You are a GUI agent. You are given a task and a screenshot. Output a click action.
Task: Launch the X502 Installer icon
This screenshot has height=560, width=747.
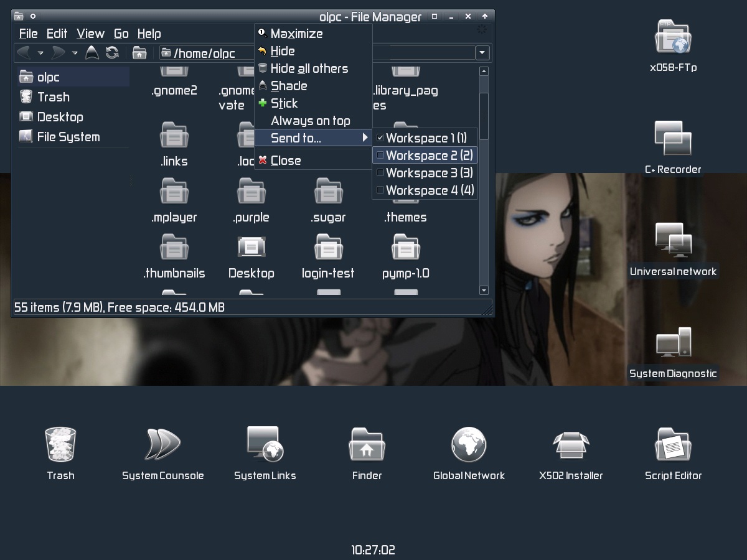coord(571,444)
